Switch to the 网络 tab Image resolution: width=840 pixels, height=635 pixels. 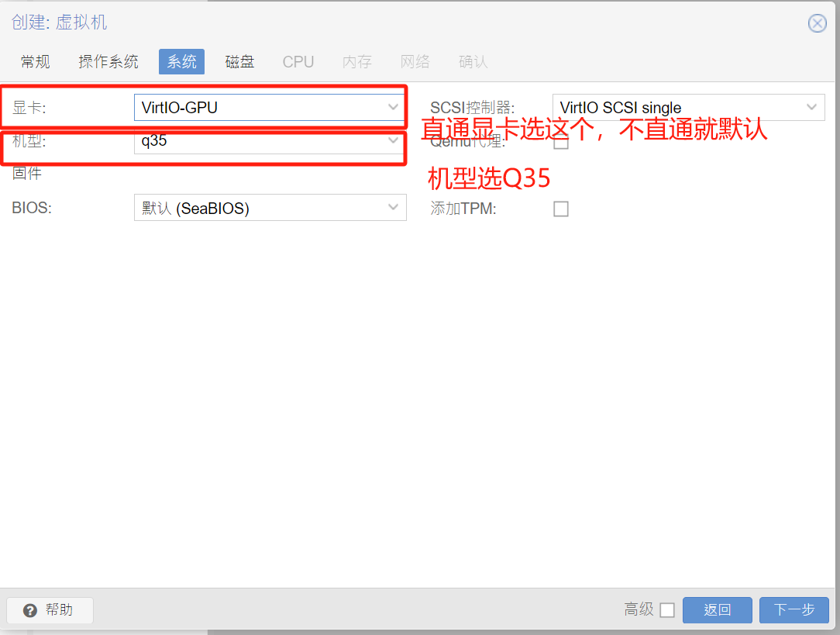coord(415,62)
